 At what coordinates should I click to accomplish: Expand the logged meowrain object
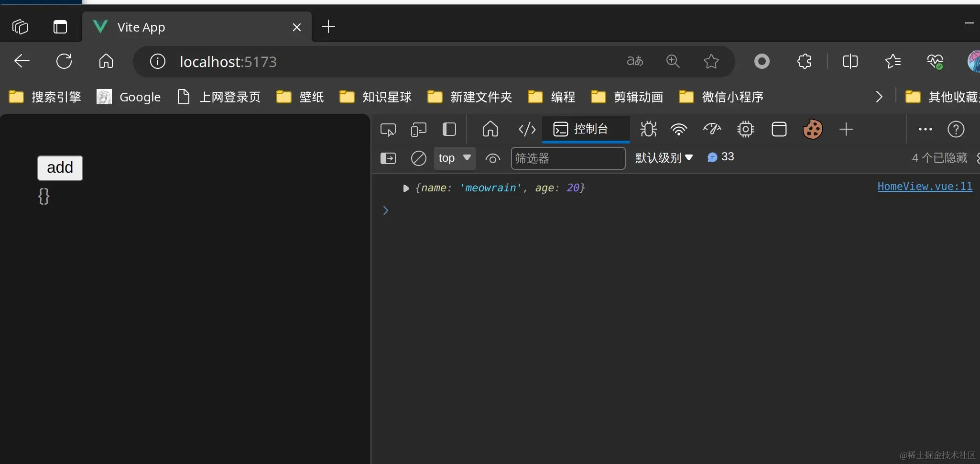coord(406,188)
